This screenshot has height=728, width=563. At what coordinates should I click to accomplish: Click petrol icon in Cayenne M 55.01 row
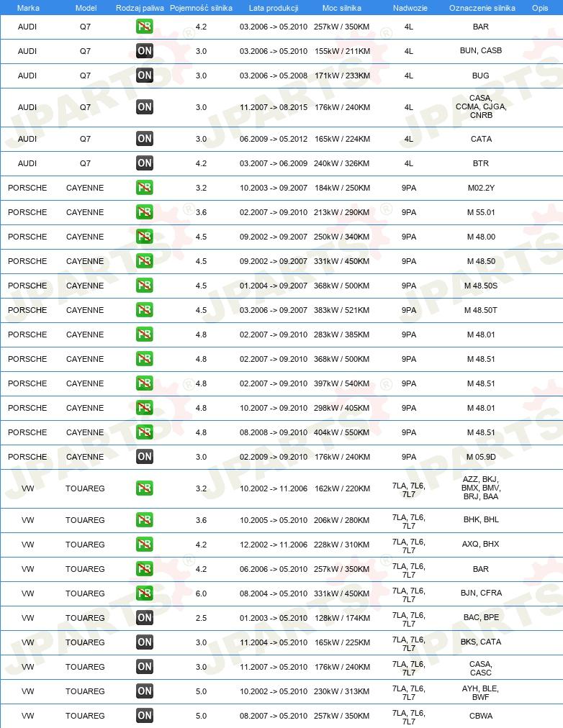(x=145, y=212)
